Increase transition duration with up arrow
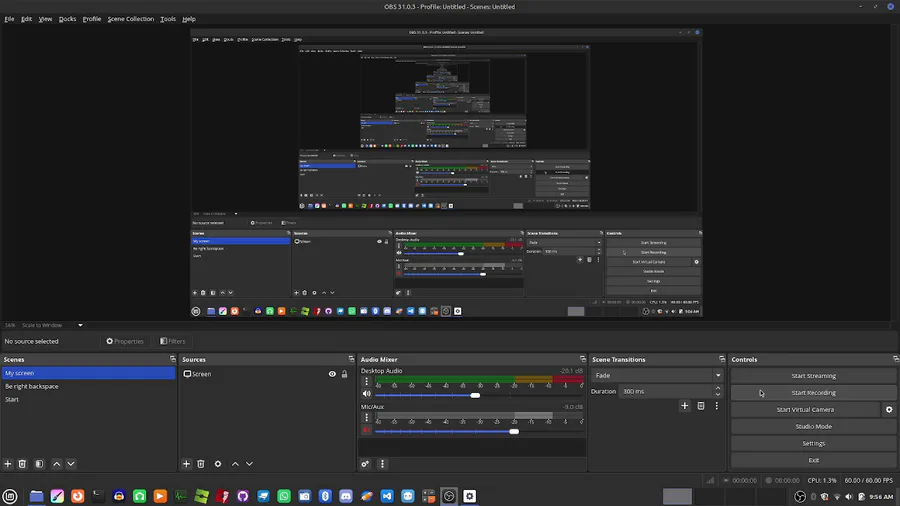The height and width of the screenshot is (506, 900). tap(717, 388)
